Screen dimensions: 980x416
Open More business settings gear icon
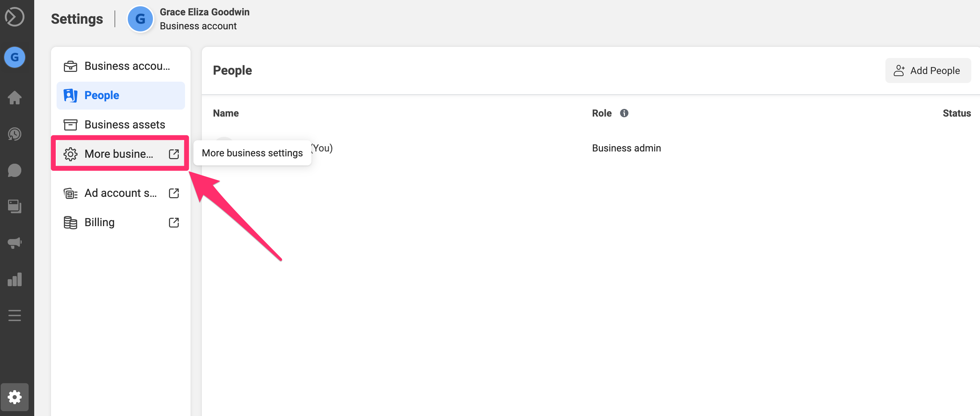tap(70, 153)
